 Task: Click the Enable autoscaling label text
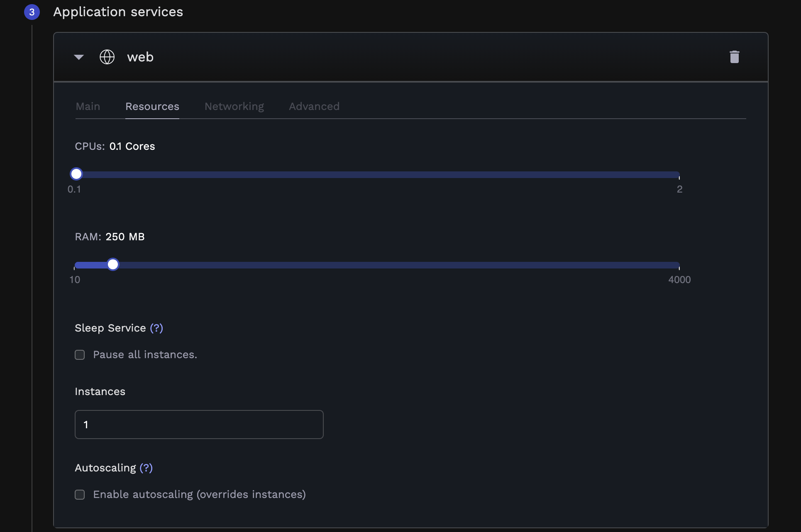(199, 495)
